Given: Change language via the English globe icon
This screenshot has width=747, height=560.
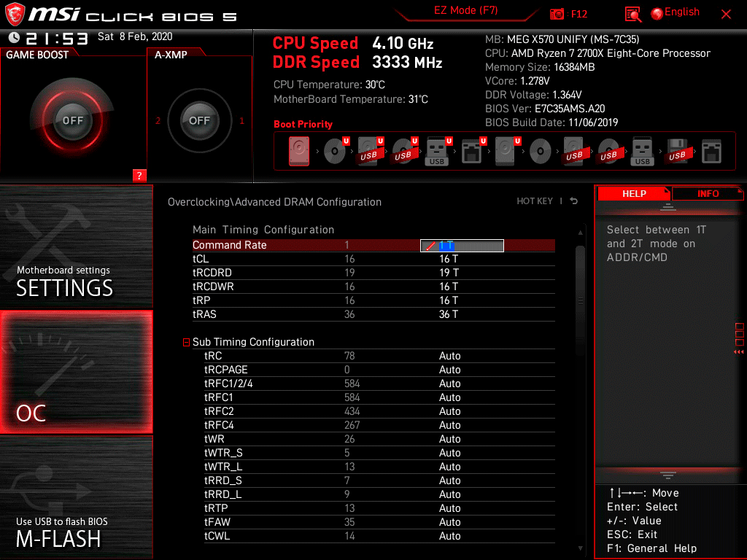Looking at the screenshot, I should (x=676, y=12).
